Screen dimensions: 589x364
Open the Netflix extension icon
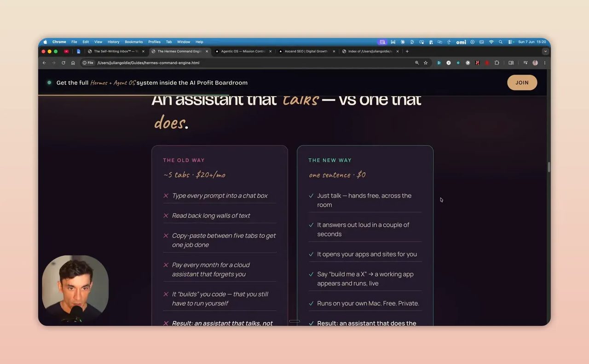pyautogui.click(x=478, y=63)
